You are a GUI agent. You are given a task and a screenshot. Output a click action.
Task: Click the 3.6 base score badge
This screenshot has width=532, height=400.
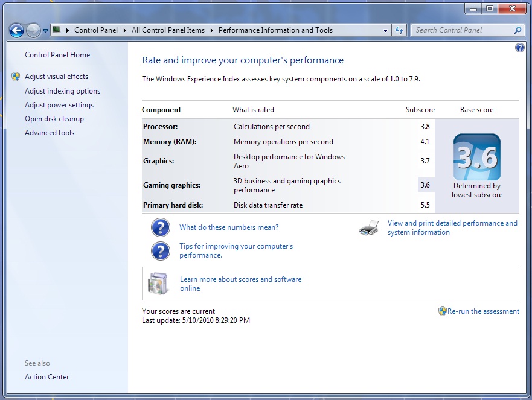(x=476, y=157)
